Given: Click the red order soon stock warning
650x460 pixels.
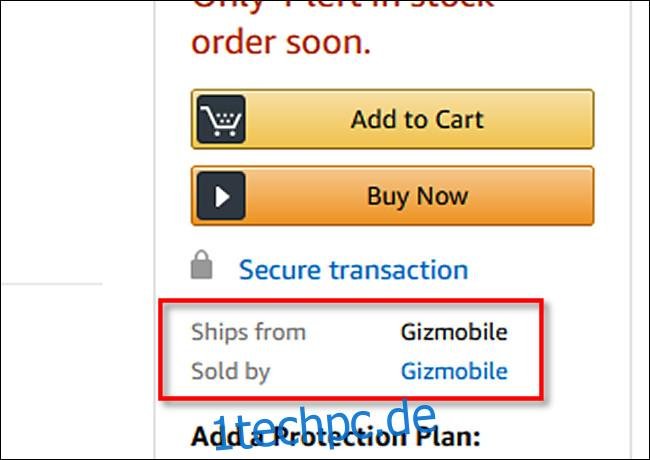Looking at the screenshot, I should (281, 43).
